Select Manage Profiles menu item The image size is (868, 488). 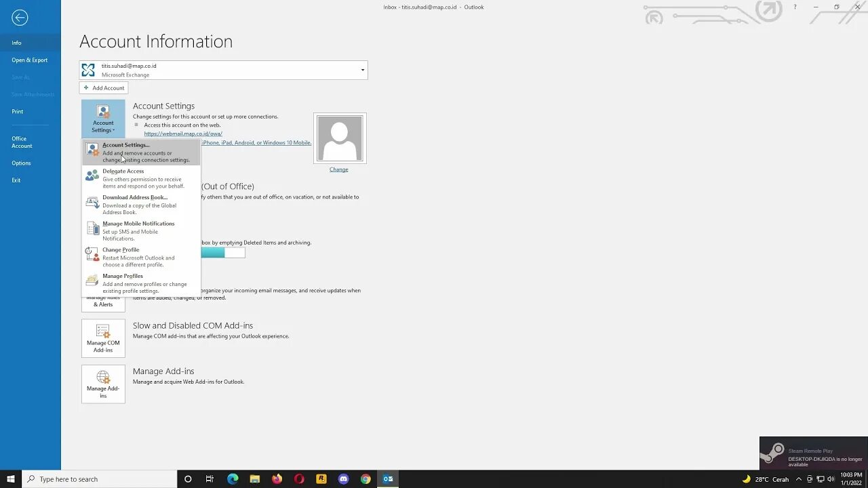pos(142,283)
